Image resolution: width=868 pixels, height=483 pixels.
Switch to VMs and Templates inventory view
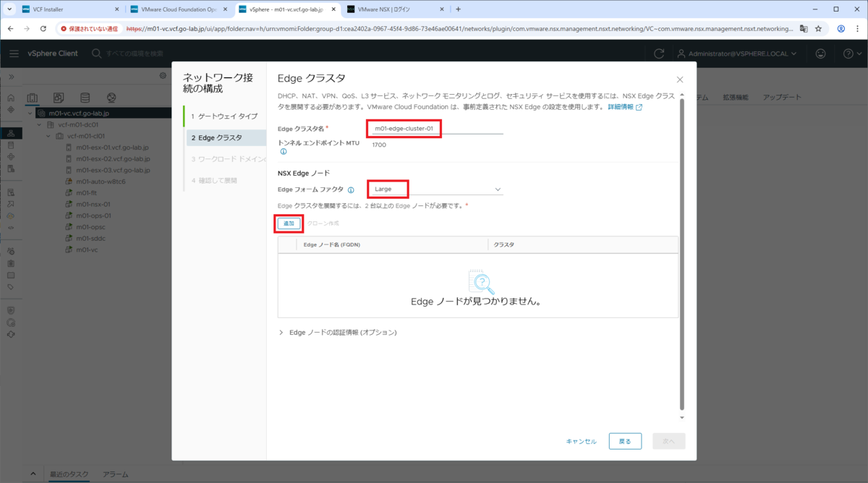[59, 98]
